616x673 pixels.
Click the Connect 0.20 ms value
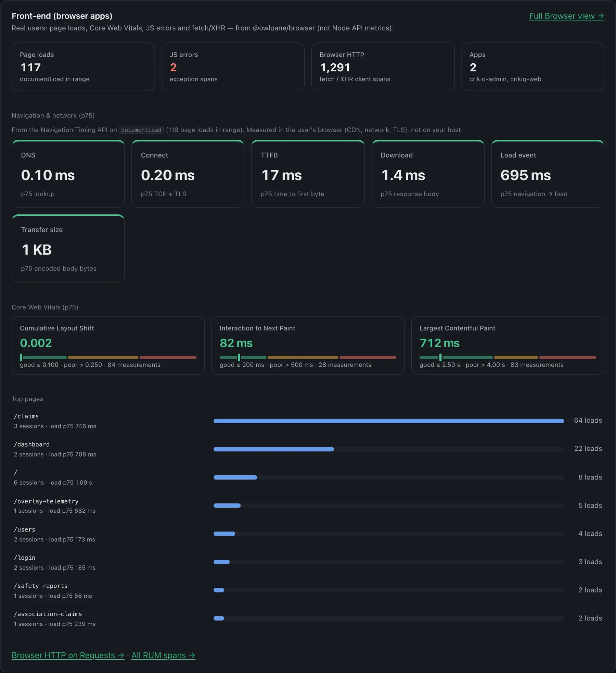click(x=168, y=175)
